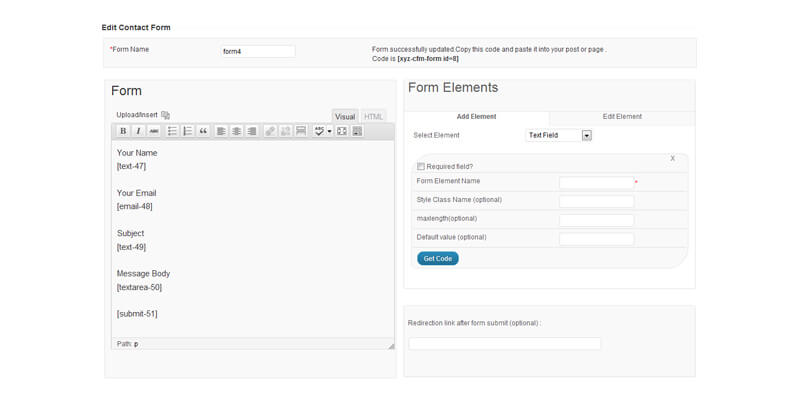Open the Edit Element tab
Image resolution: width=800 pixels, height=400 pixels.
click(x=622, y=117)
